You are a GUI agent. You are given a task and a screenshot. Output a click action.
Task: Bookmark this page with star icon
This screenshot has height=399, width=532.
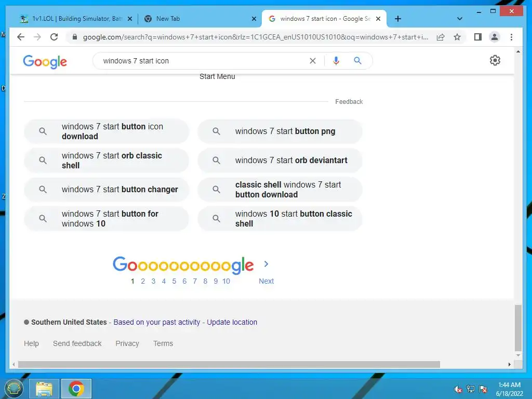tap(457, 37)
